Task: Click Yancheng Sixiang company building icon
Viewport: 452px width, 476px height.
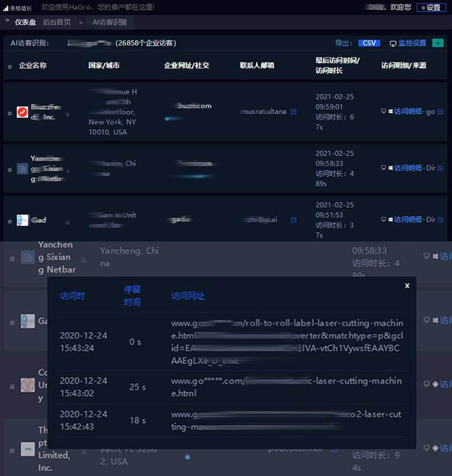Action: click(x=22, y=169)
